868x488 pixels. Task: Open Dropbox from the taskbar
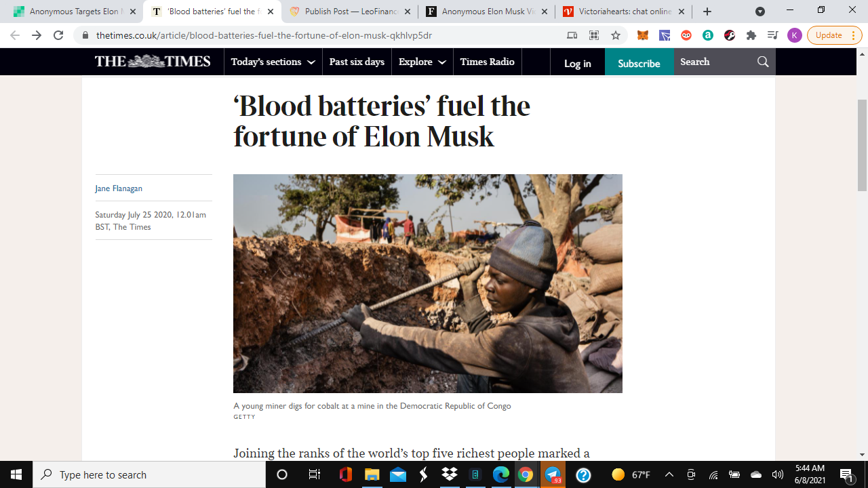coord(449,474)
